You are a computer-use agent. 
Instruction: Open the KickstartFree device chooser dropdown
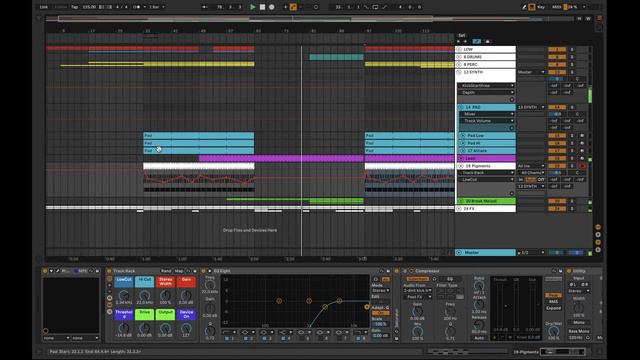pos(486,86)
